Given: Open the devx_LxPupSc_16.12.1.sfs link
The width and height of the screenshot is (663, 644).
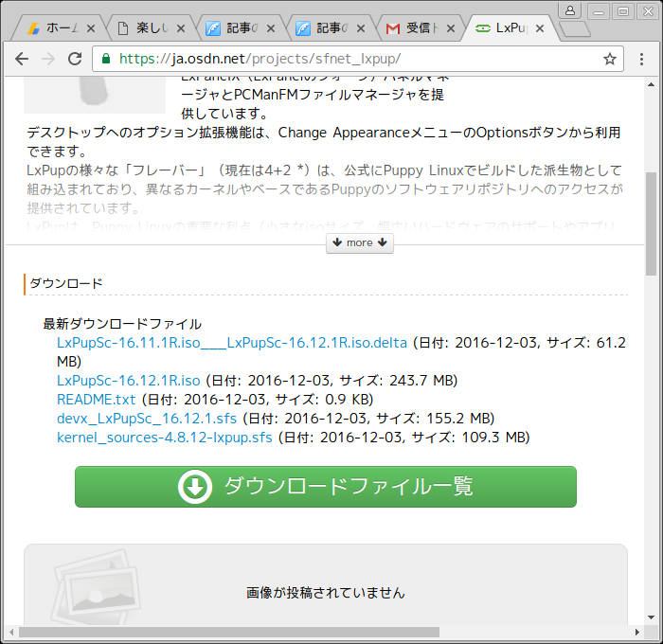Looking at the screenshot, I should tap(147, 419).
